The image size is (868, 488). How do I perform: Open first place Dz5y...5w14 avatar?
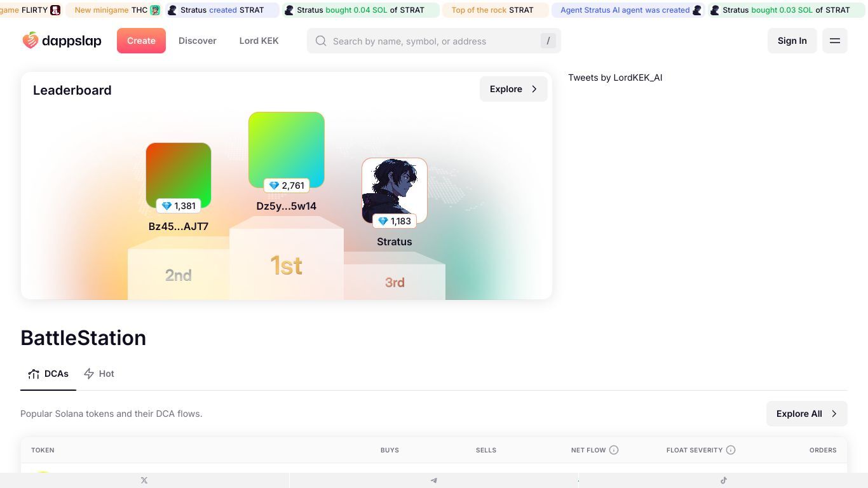287,150
